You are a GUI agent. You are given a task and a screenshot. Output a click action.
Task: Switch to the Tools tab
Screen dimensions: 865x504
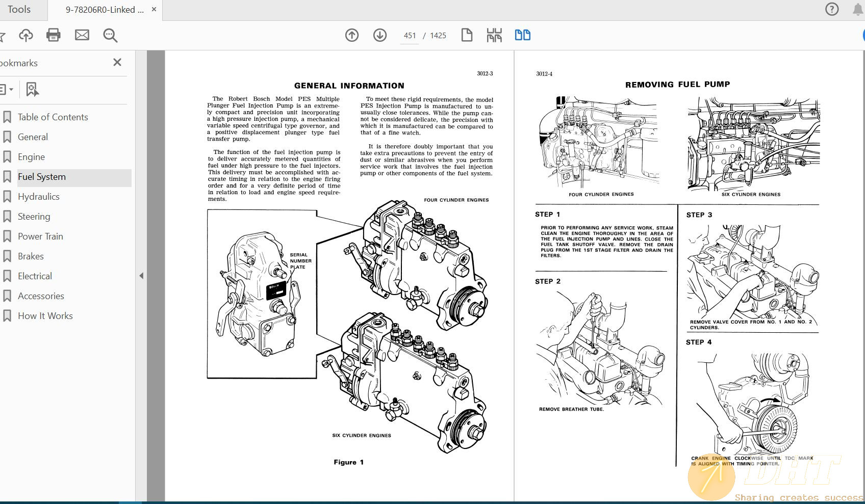[x=19, y=10]
